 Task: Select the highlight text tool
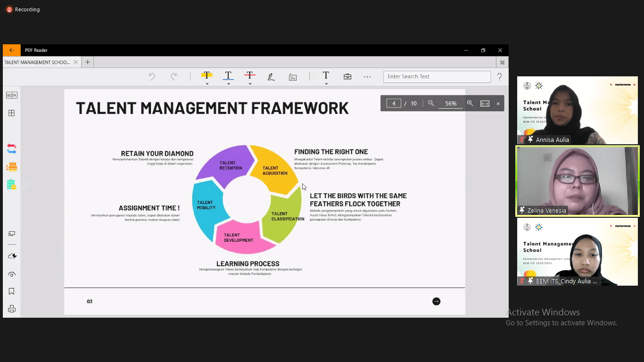pos(206,75)
